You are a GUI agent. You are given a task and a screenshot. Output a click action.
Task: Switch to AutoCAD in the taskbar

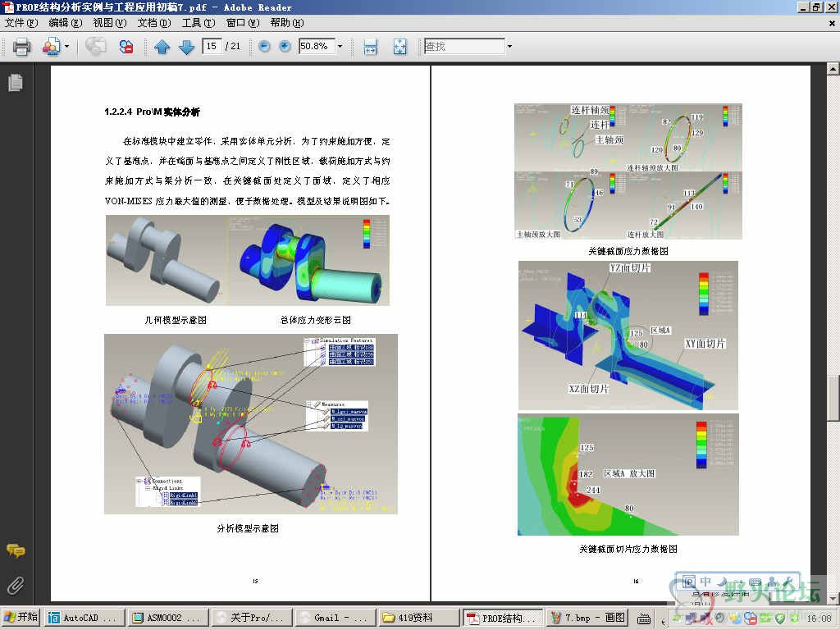coord(86,618)
